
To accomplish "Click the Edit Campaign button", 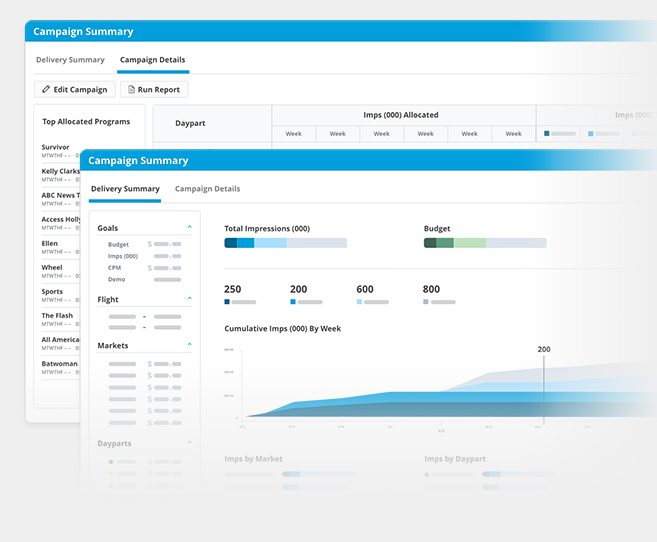I will [75, 89].
